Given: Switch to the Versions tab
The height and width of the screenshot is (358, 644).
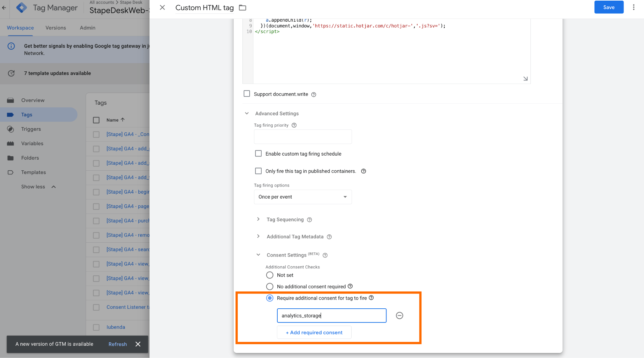Looking at the screenshot, I should point(56,28).
